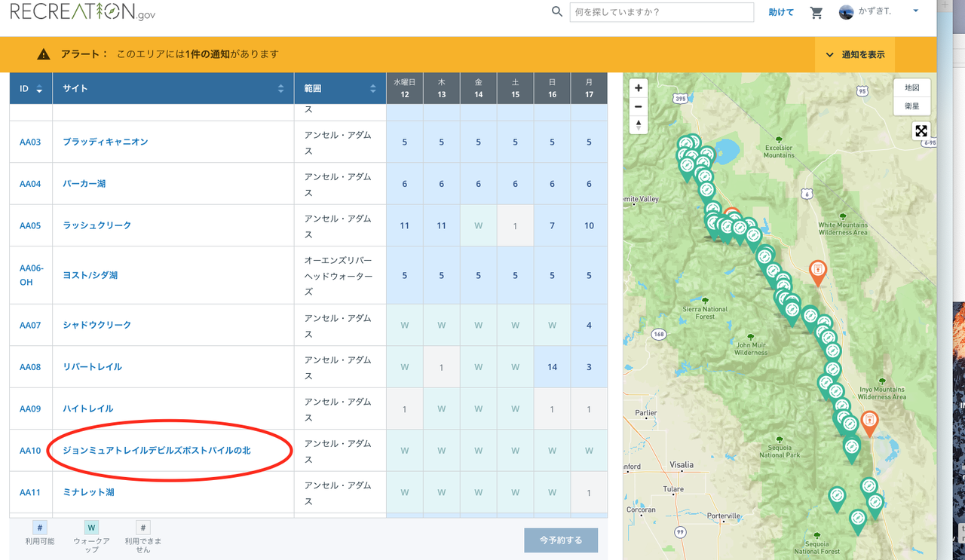Click the 今予約する booking button
The width and height of the screenshot is (965, 560).
click(x=561, y=540)
